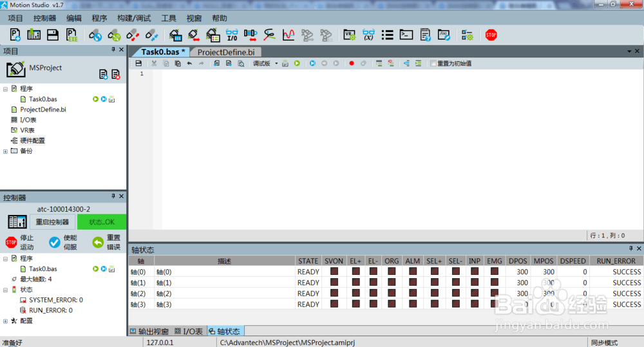This screenshot has height=347, width=644.
Task: Click the 使能伺服 button
Action: coord(63,242)
